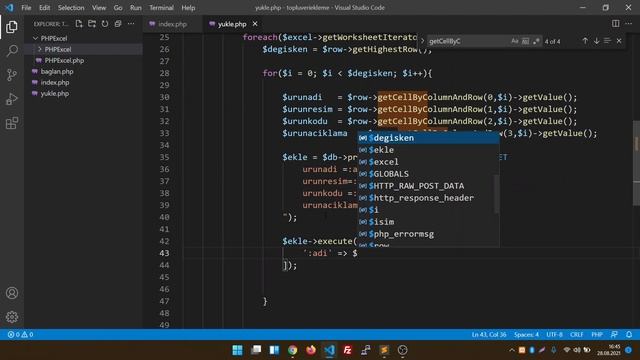Image resolution: width=640 pixels, height=360 pixels.
Task: Create a new file in Explorer
Action: click(79, 24)
